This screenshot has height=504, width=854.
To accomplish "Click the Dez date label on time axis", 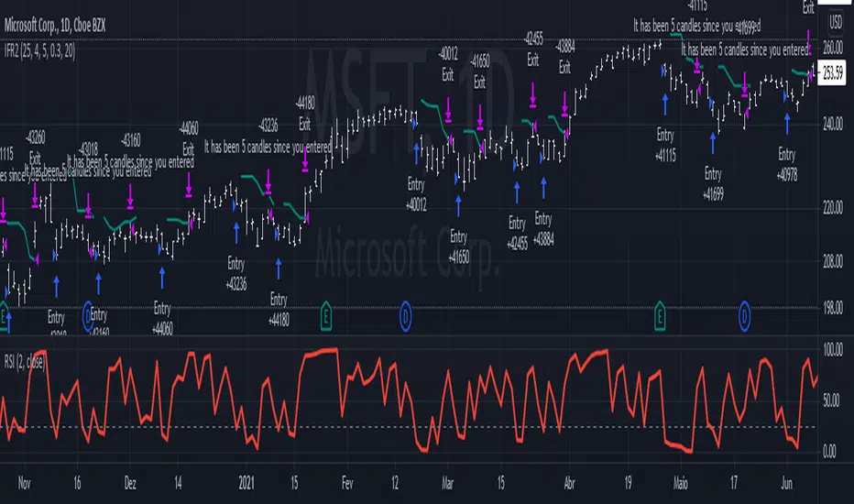I will [x=130, y=483].
